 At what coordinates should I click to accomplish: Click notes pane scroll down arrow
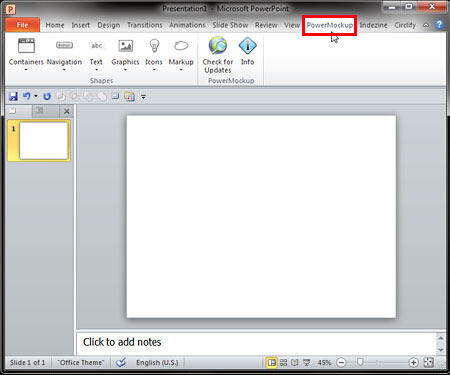click(x=441, y=350)
